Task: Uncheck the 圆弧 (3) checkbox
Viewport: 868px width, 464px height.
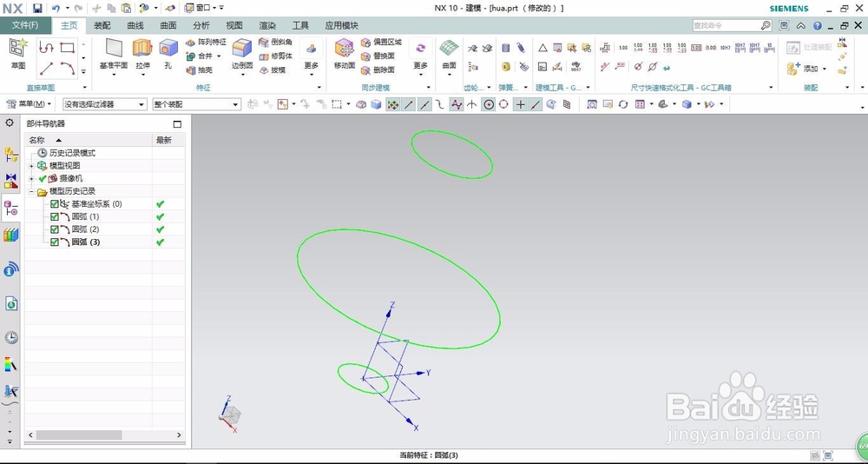Action: [54, 242]
